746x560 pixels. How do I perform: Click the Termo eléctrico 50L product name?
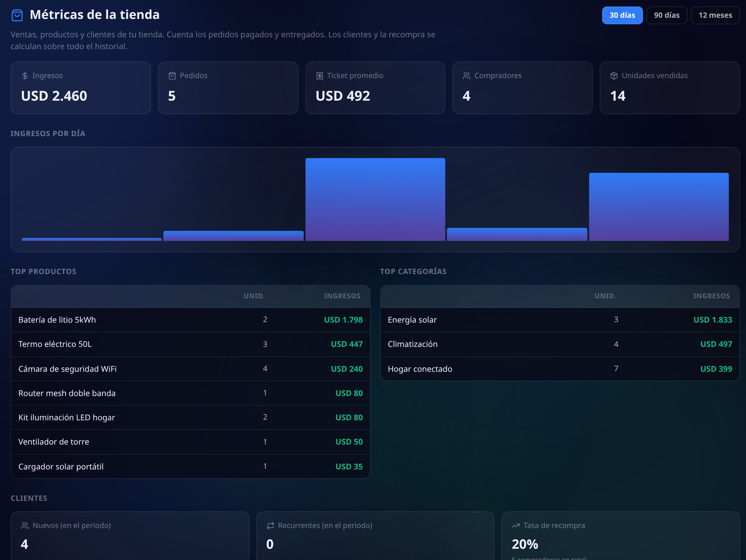[x=55, y=344]
